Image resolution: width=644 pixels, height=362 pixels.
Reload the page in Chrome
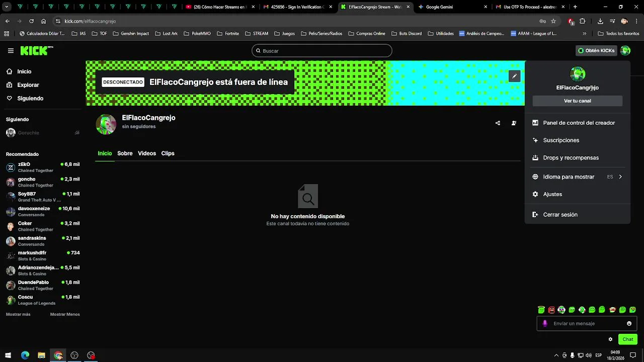(x=31, y=21)
